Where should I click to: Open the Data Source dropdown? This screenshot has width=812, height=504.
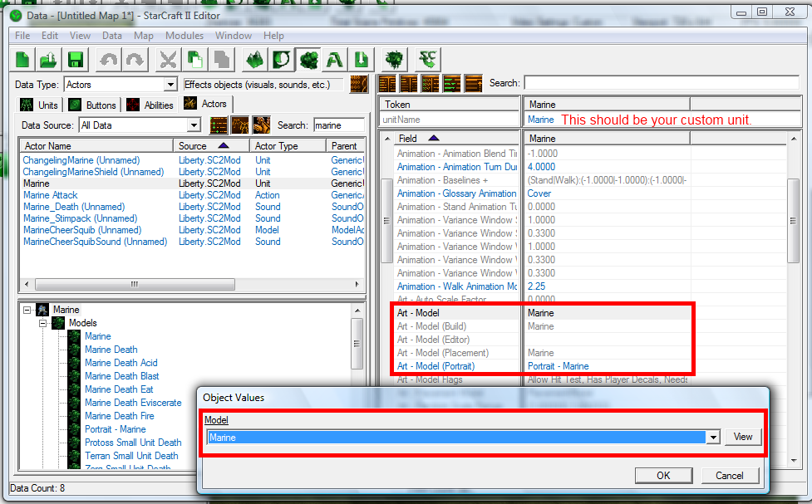[194, 125]
